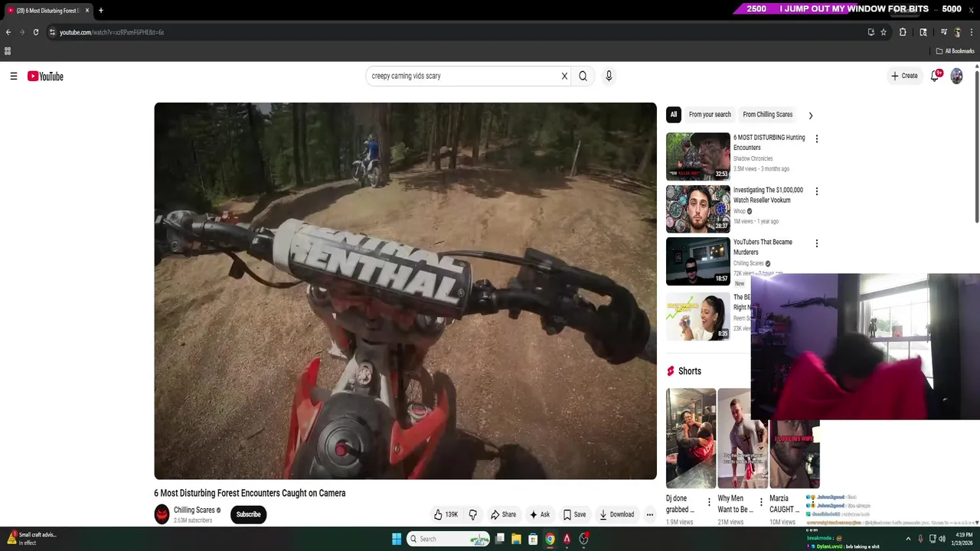The height and width of the screenshot is (551, 980).
Task: Click the video player area
Action: pyautogui.click(x=405, y=291)
